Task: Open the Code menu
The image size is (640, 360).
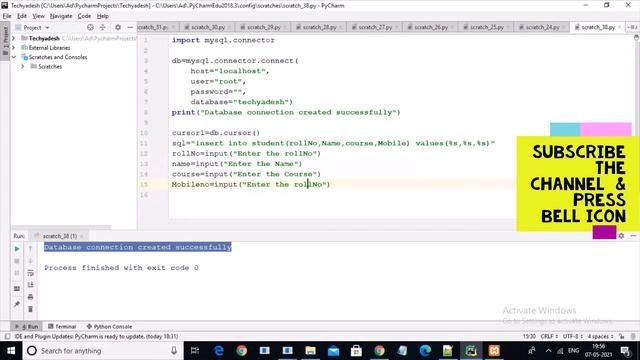Action: point(84,16)
